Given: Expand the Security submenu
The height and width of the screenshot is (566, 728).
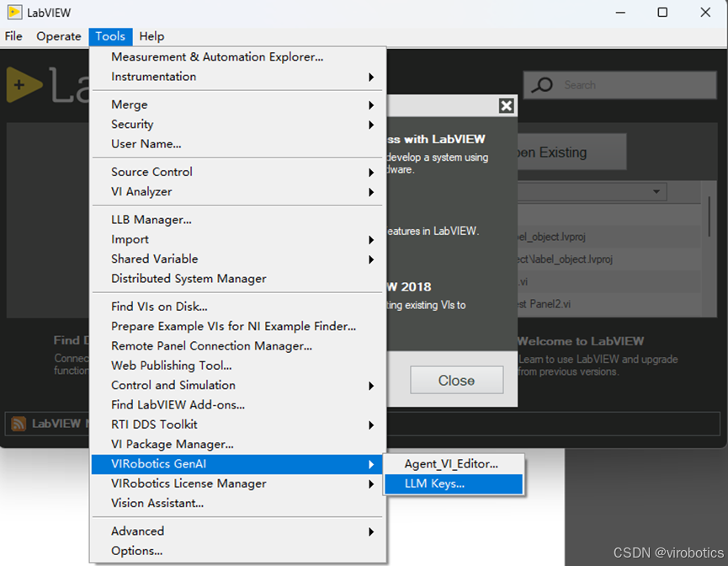Looking at the screenshot, I should (x=237, y=124).
